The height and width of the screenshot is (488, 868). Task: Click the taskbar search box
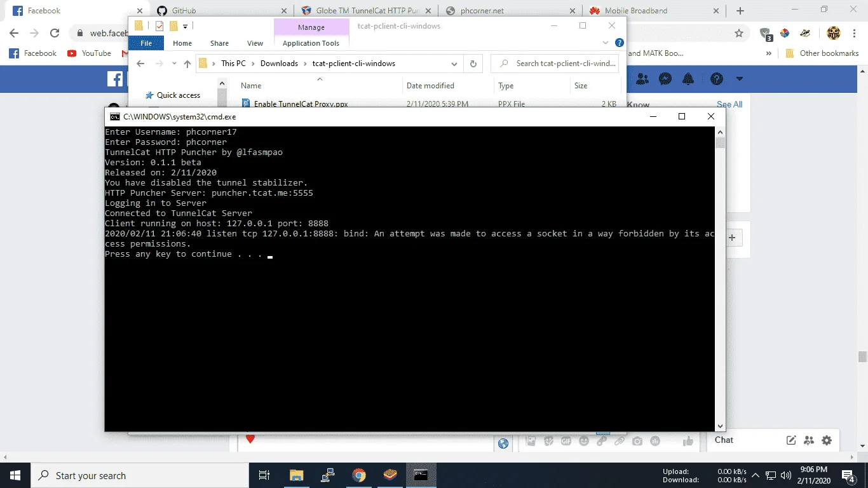(140, 475)
